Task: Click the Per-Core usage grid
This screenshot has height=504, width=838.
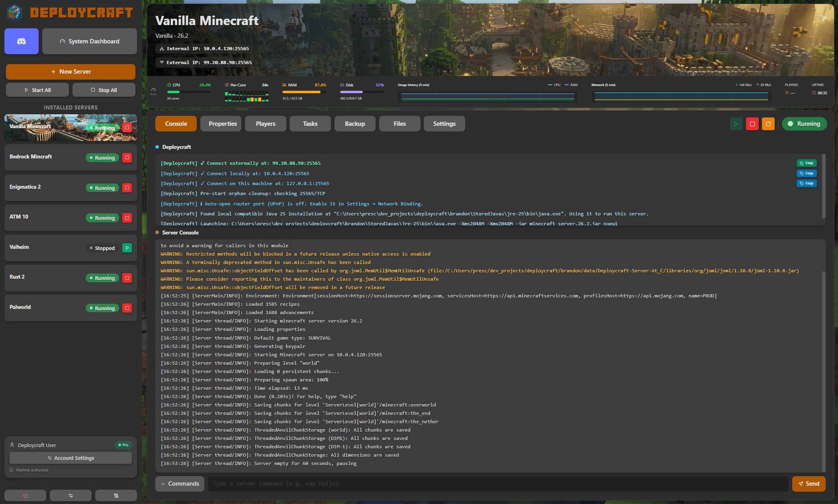Action: [247, 96]
